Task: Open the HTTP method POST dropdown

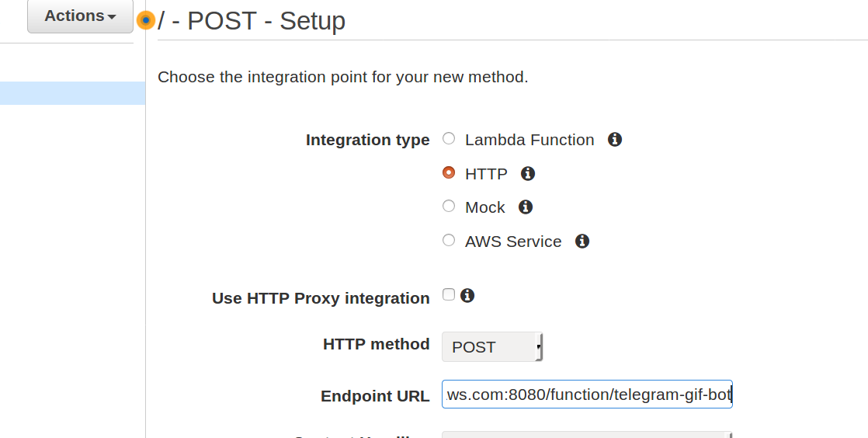Action: [492, 346]
